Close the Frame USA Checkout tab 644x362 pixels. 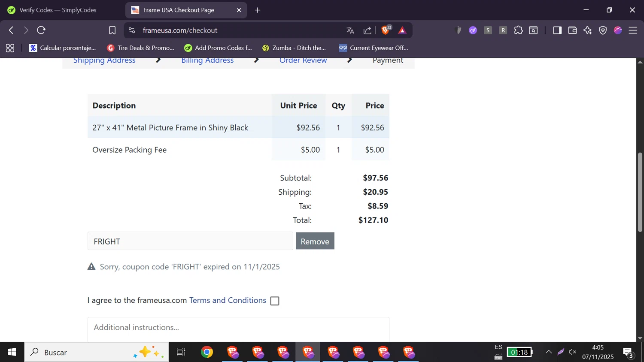click(239, 10)
